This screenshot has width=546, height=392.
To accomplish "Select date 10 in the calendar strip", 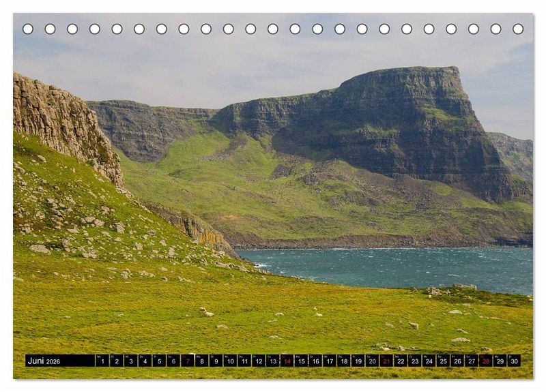I will click(231, 361).
